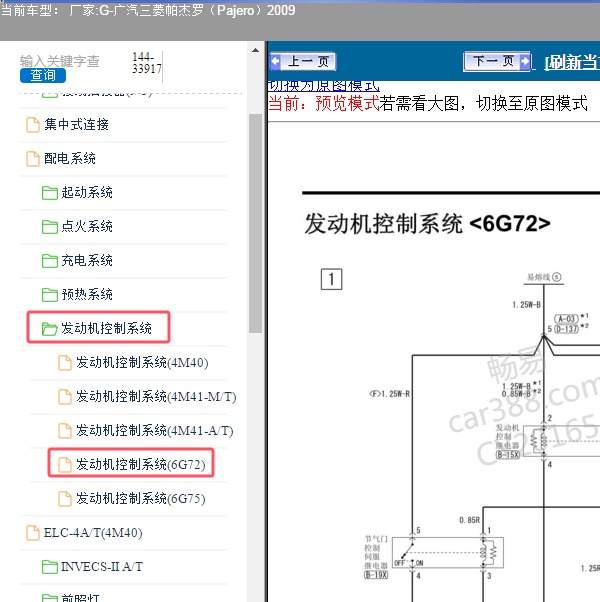The width and height of the screenshot is (600, 602).
Task: Click the 刷新当前 refresh link
Action: click(572, 62)
